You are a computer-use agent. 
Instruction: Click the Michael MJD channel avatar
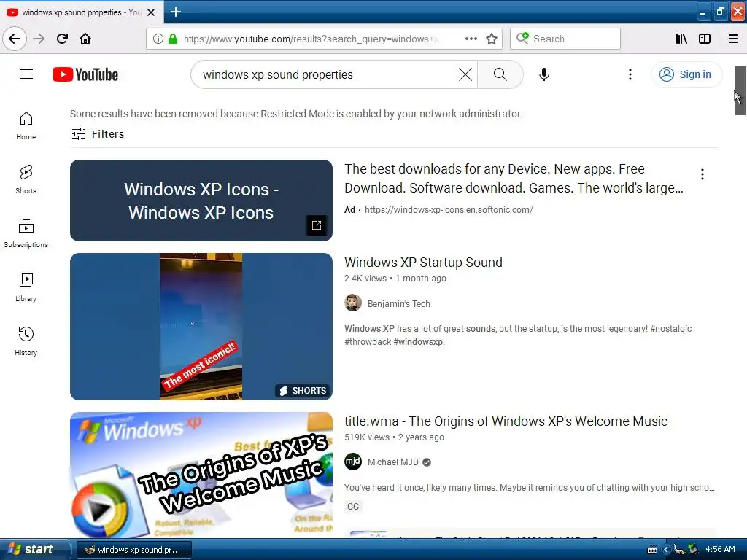tap(353, 462)
